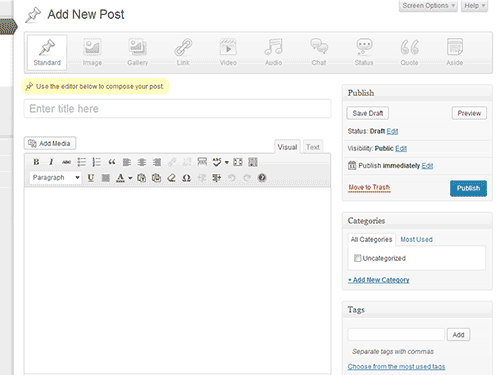
Task: Click the blue Publish button
Action: tap(468, 188)
